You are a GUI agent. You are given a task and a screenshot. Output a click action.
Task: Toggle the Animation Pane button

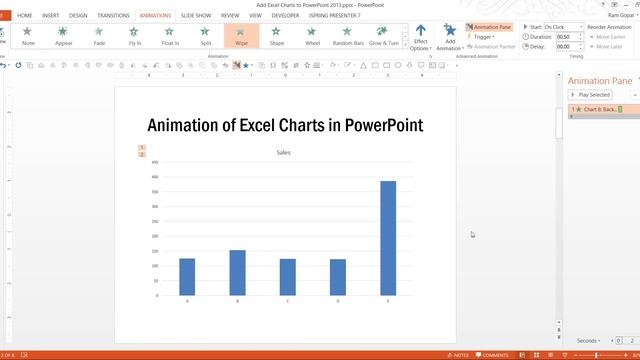pyautogui.click(x=489, y=27)
